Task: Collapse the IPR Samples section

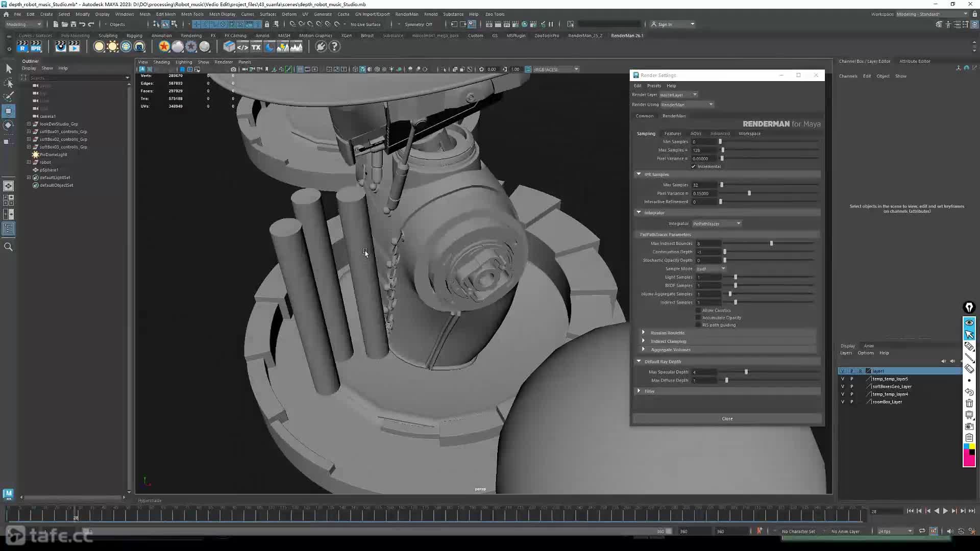Action: 639,174
